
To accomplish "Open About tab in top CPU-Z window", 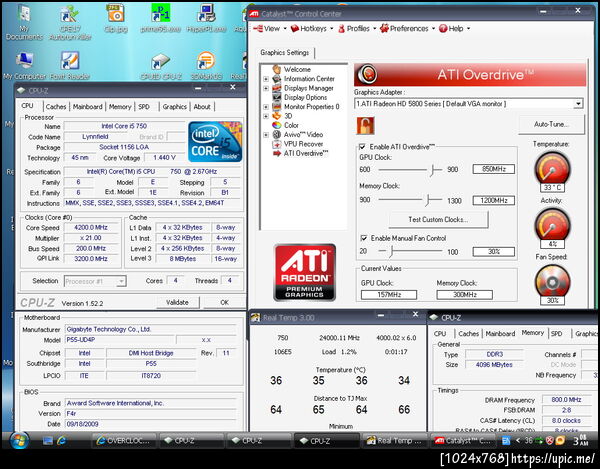I will coord(202,107).
